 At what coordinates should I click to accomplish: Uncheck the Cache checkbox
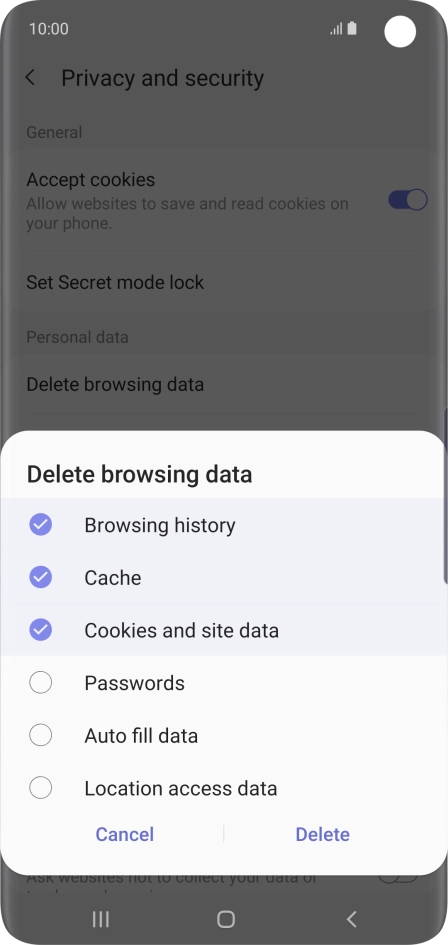[40, 577]
